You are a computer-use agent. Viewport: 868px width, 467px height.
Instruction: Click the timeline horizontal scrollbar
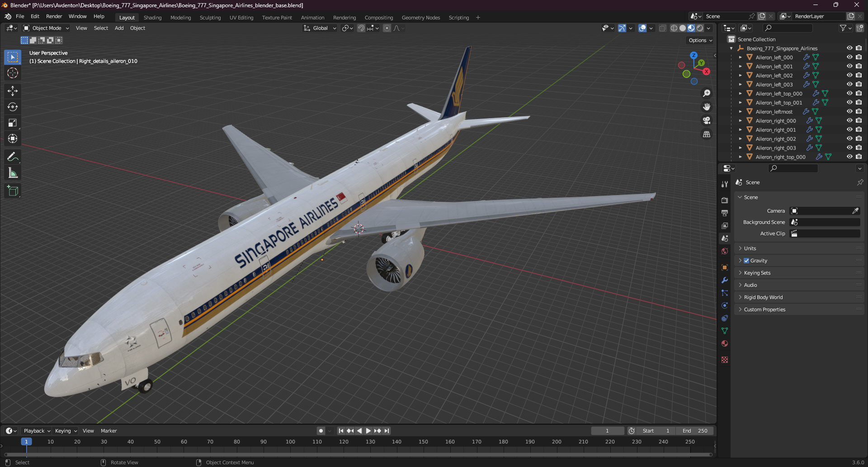tap(358, 454)
